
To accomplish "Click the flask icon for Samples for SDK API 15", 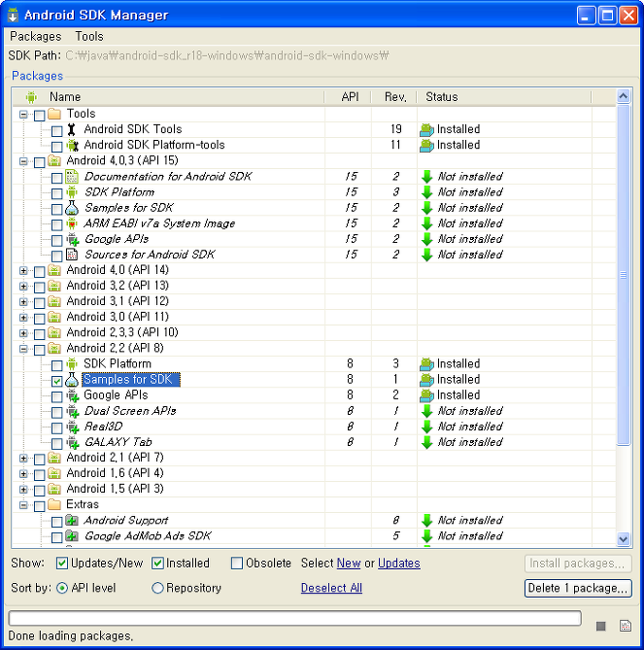I will tap(72, 208).
